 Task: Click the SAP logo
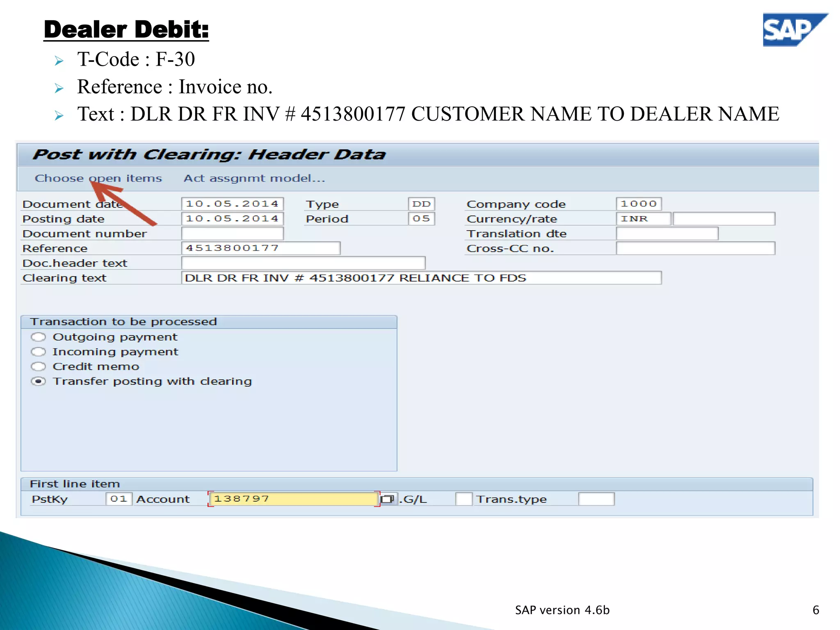(x=795, y=30)
